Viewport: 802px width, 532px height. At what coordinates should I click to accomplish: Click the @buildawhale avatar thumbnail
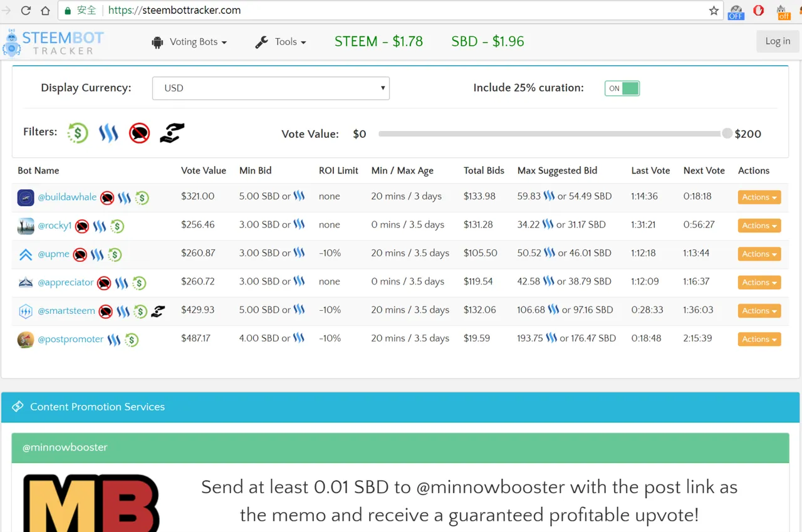pos(26,197)
